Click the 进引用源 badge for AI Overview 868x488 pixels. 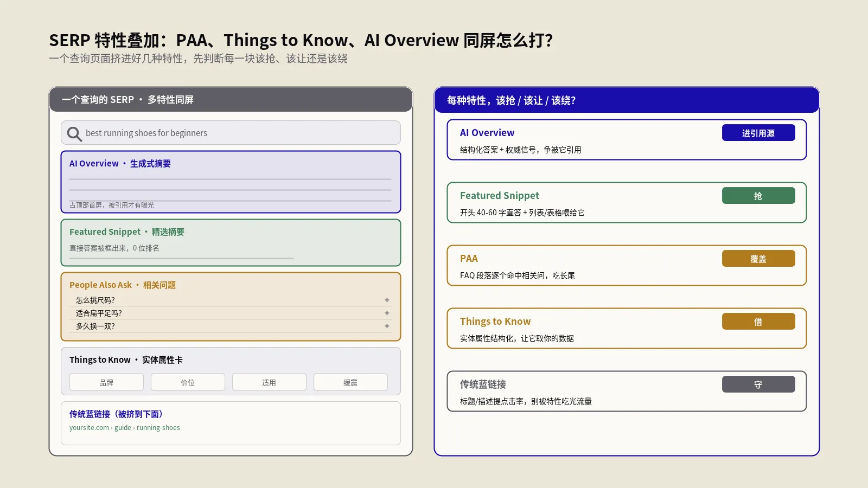758,133
